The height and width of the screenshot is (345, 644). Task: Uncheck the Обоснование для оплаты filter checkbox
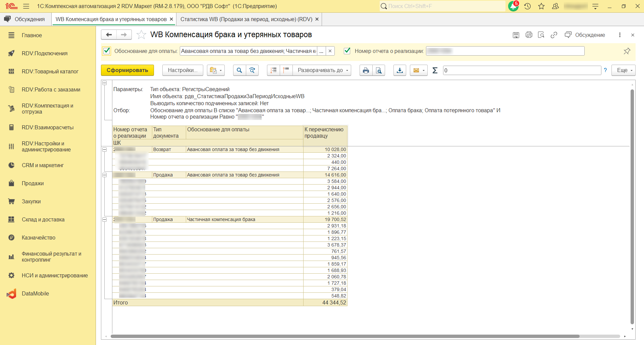tap(107, 51)
